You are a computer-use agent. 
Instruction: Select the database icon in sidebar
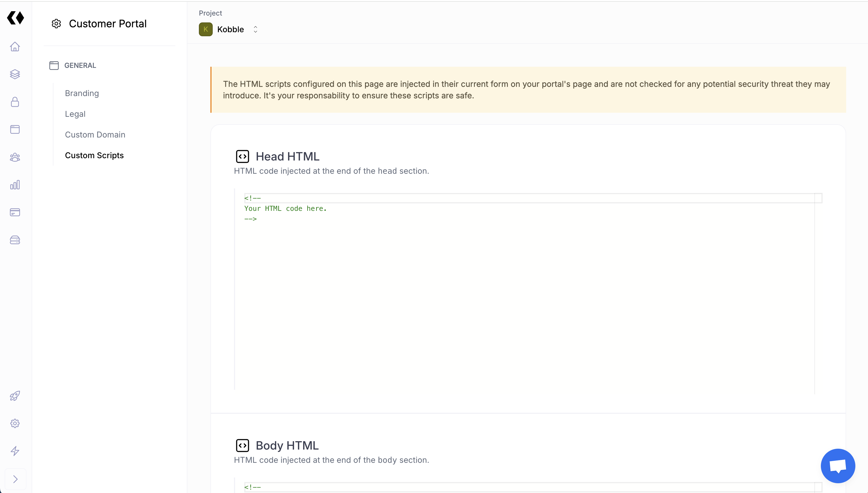click(x=15, y=240)
